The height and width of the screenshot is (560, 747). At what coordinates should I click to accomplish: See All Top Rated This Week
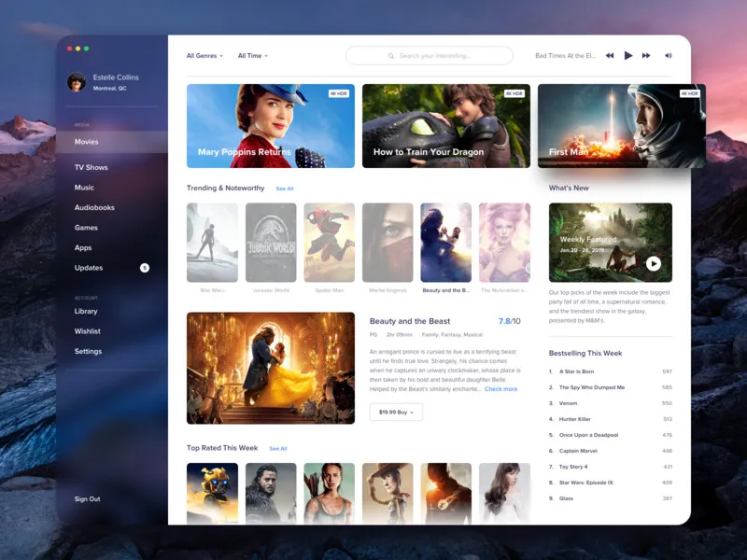[x=278, y=449]
